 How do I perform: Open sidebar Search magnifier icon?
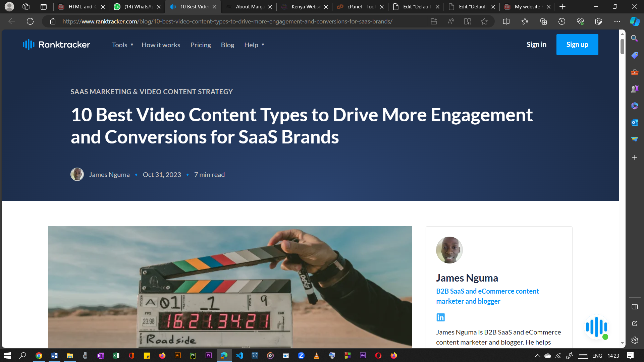coord(634,38)
